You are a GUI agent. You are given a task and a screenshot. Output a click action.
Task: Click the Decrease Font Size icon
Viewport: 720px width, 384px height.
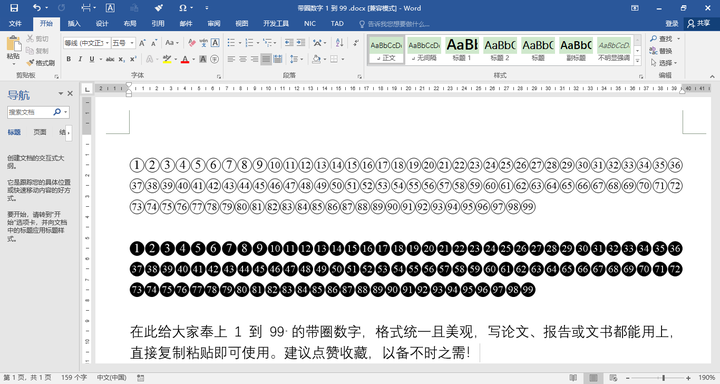pos(154,43)
